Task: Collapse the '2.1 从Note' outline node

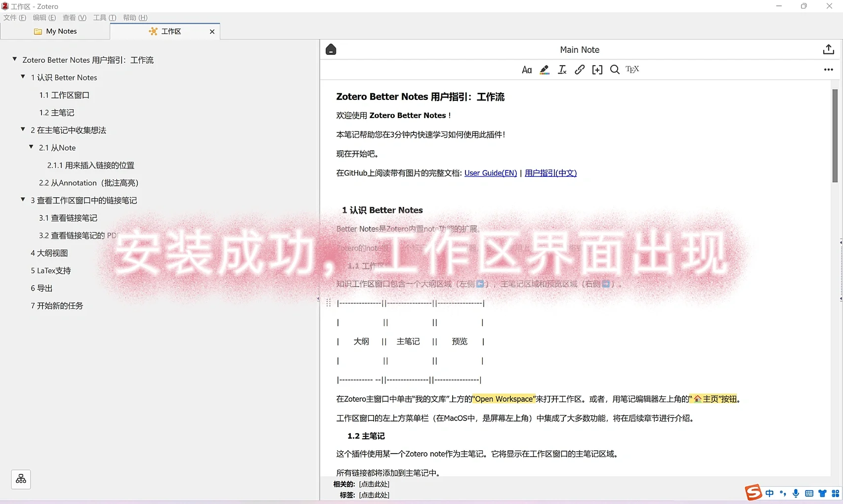Action: (x=32, y=147)
